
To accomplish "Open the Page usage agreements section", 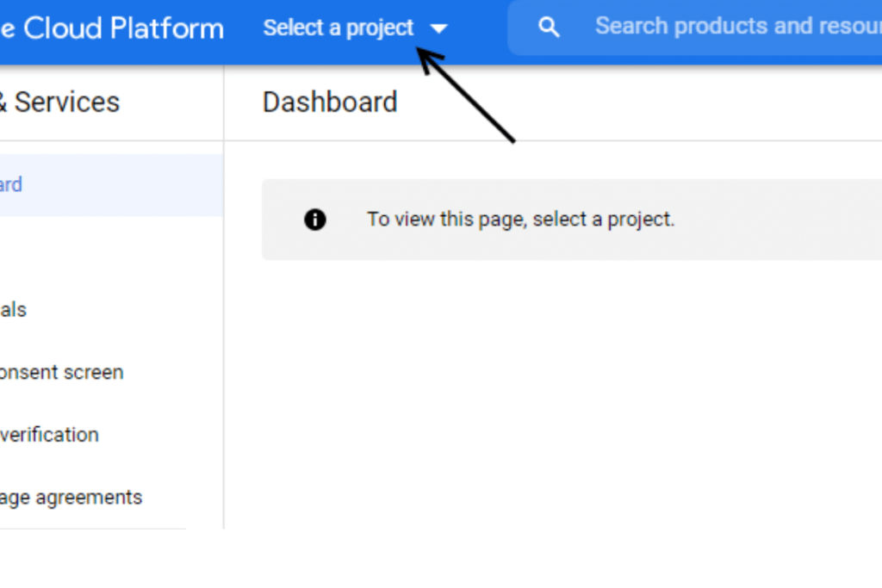I will pyautogui.click(x=71, y=497).
